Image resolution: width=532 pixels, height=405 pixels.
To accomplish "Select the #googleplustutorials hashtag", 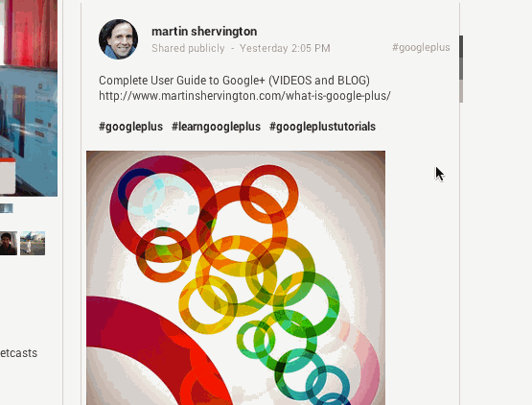I will click(322, 127).
